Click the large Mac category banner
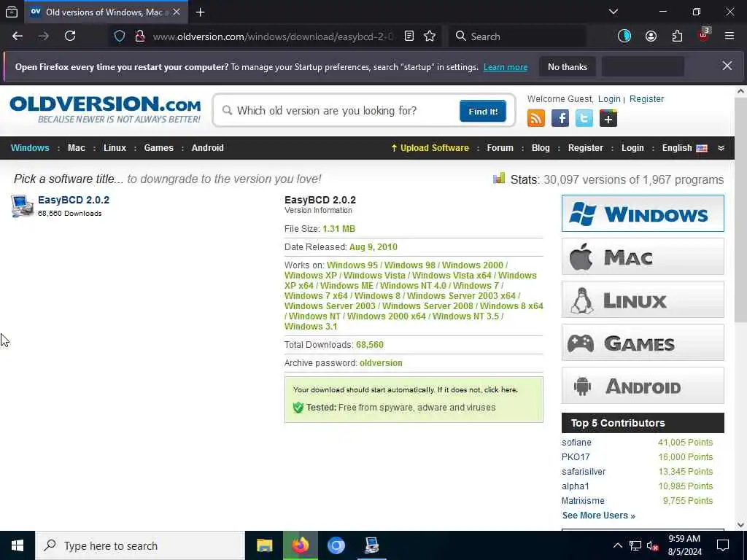The image size is (747, 560). tap(643, 257)
